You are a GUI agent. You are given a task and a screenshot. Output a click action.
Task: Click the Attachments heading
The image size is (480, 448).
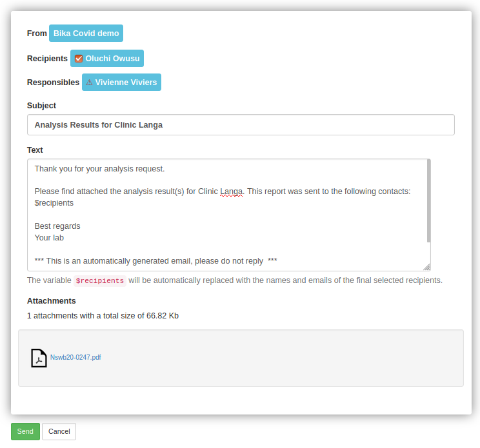(x=51, y=301)
